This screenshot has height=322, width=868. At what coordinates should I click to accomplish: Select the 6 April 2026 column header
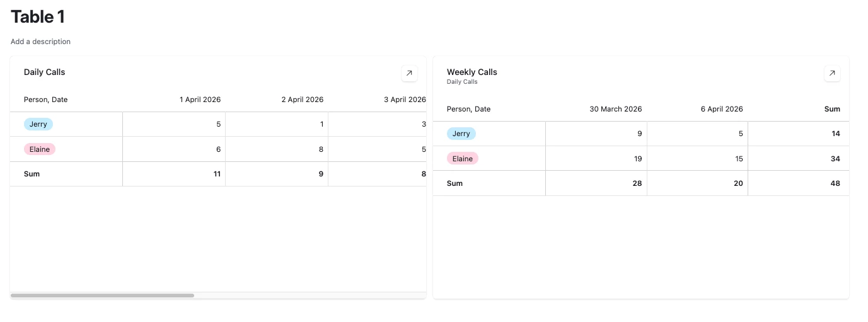(722, 109)
